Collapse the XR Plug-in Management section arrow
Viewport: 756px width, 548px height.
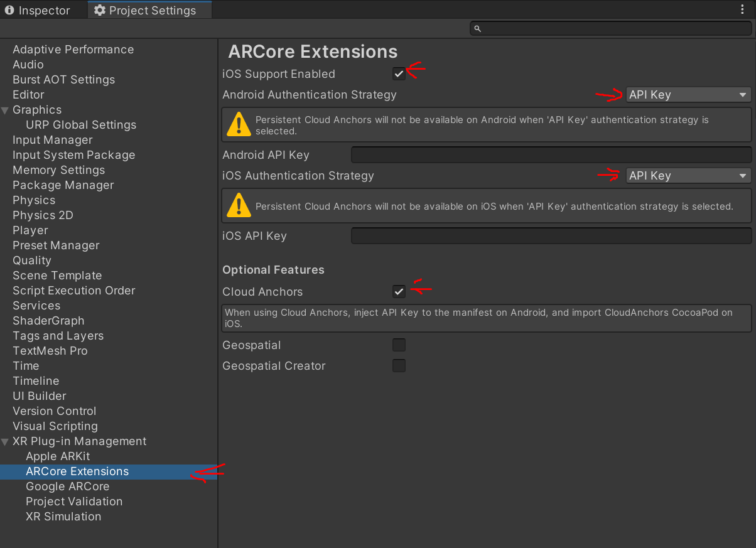(x=6, y=442)
